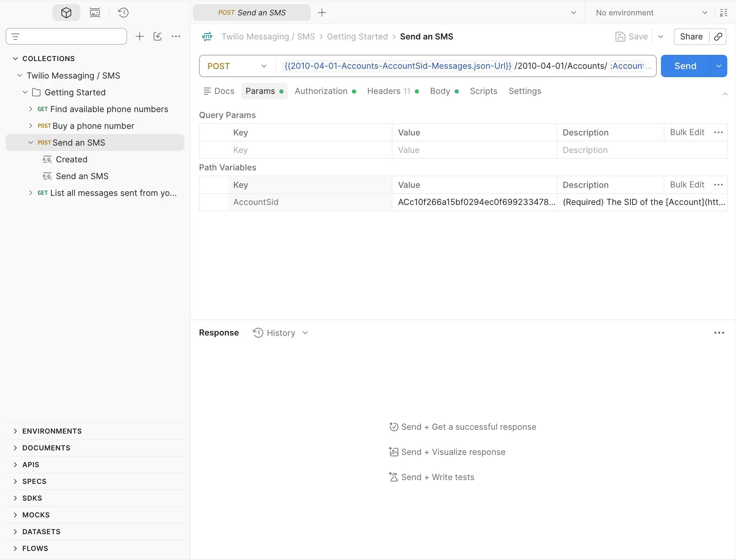Image resolution: width=736 pixels, height=560 pixels.
Task: Click the empty query param Key field
Action: coord(310,150)
